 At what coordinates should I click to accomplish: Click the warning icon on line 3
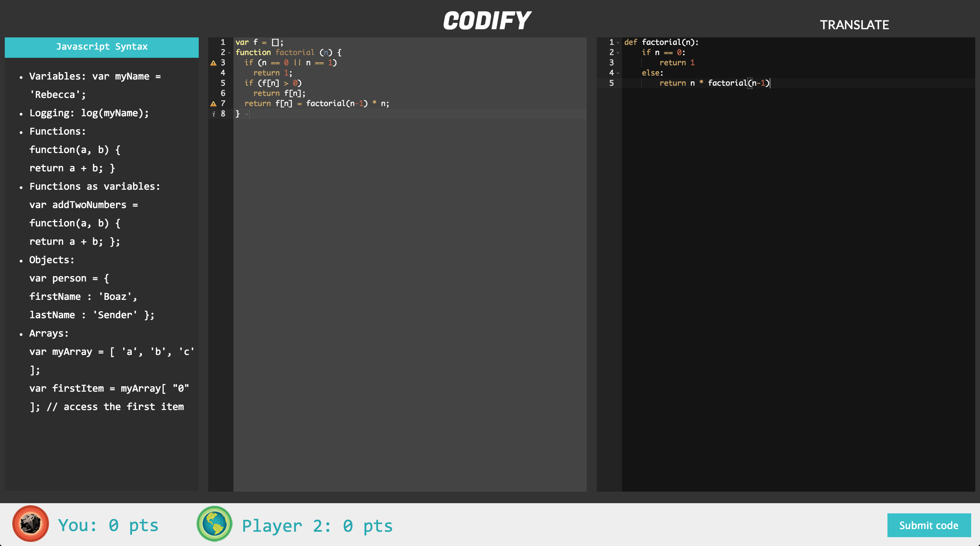coord(213,63)
